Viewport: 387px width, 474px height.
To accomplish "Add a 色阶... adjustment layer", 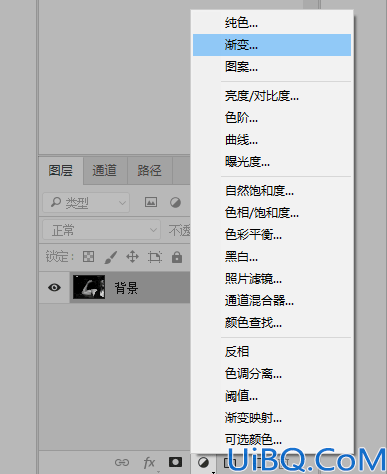I will [x=272, y=118].
